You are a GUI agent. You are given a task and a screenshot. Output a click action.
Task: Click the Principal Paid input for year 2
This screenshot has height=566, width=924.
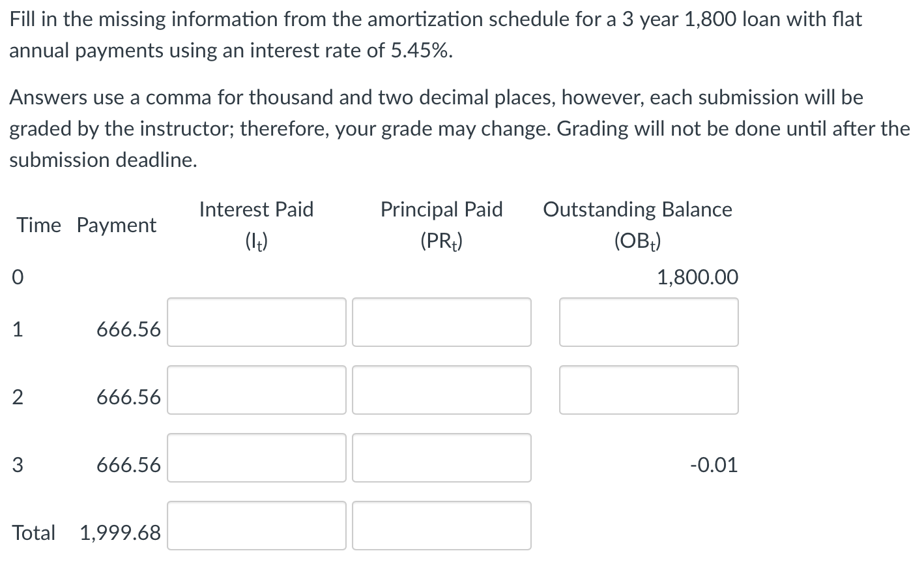441,390
